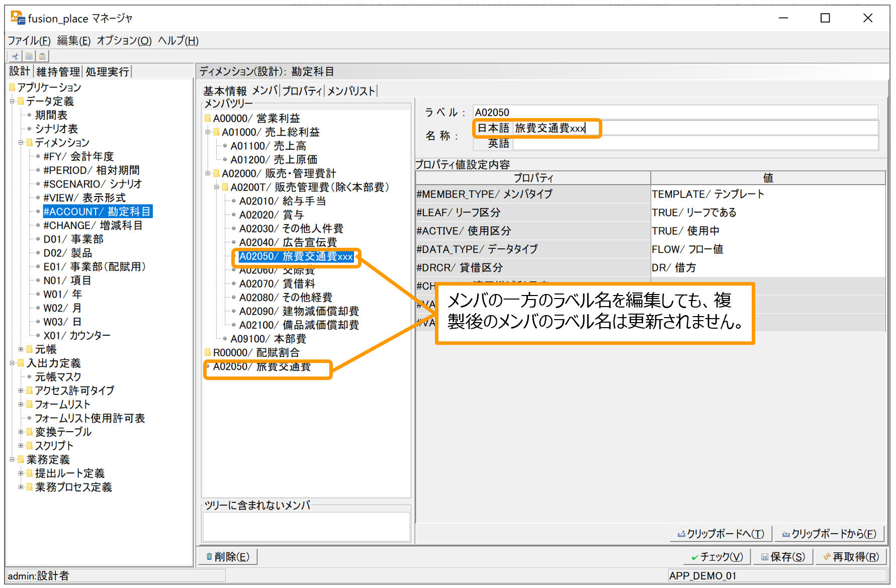This screenshot has height=588, width=896.
Task: Click the paste clipboard toolbar icon
Action: coord(43,56)
